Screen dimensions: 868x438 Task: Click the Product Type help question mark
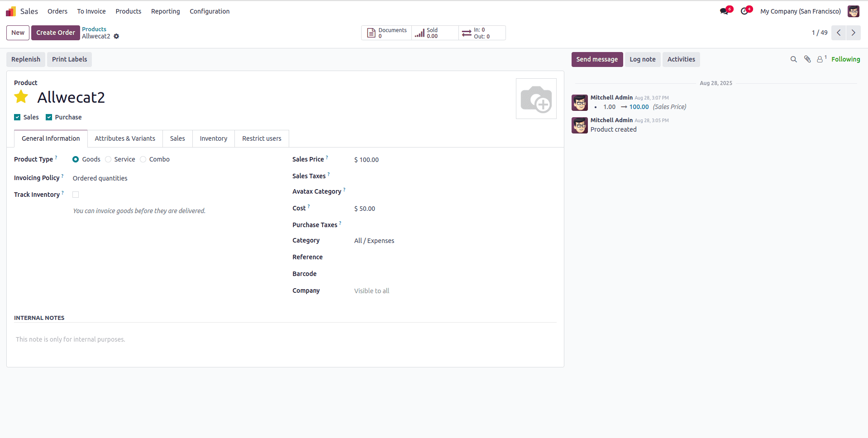[x=56, y=157]
